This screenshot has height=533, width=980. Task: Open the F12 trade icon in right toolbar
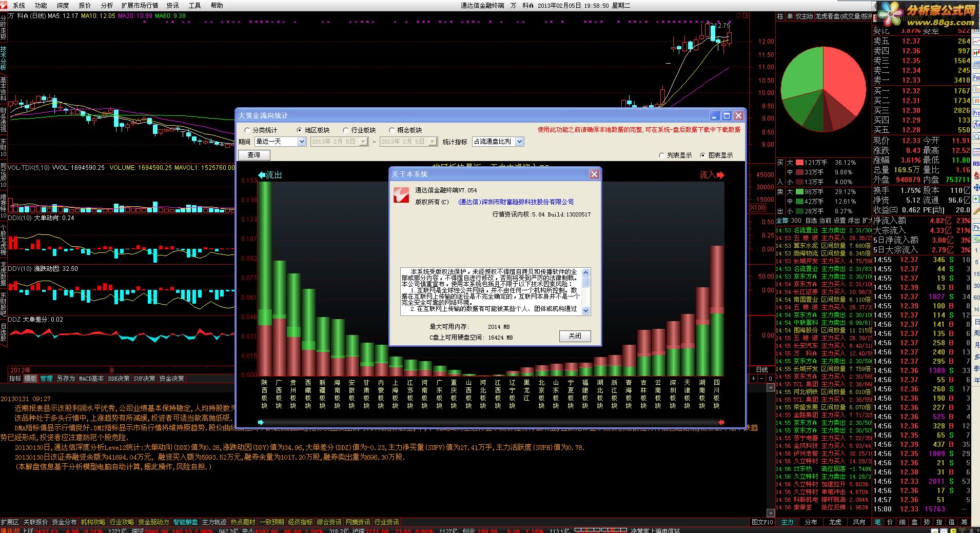[975, 113]
